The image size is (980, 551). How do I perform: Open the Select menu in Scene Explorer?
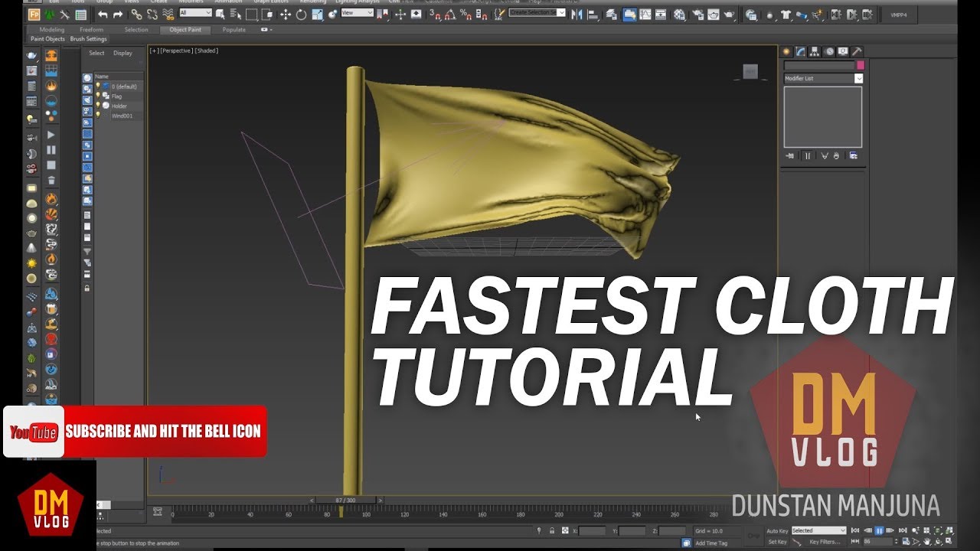pyautogui.click(x=96, y=53)
